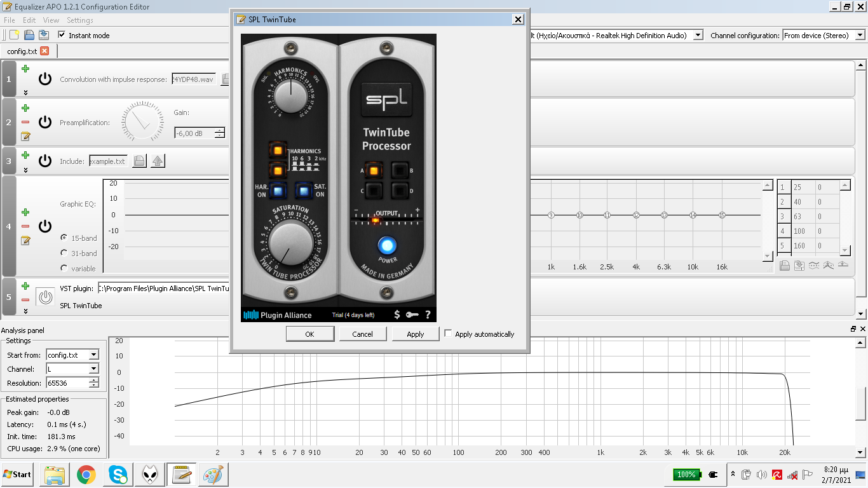Viewport: 868px width, 488px height.
Task: Click the key license icon in Plugin Alliance bar
Action: [x=412, y=315]
